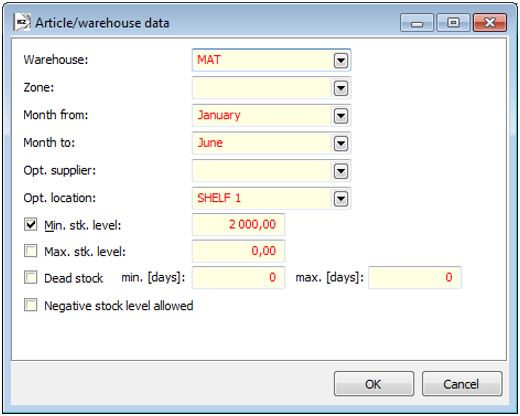The image size is (520, 416).
Task: Enable the Max. stk. level checkbox
Action: tap(31, 251)
